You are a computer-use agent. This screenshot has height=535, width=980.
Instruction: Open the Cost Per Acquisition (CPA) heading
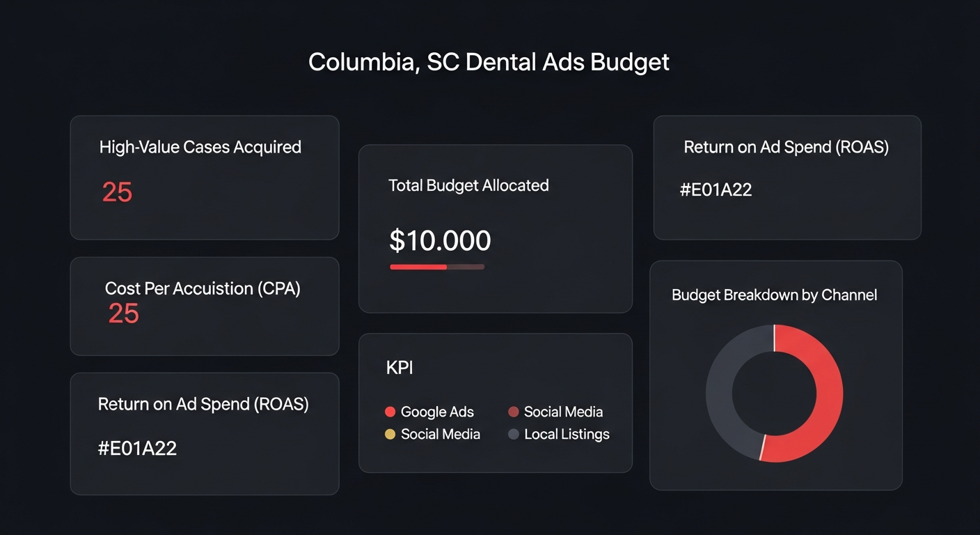pos(203,288)
